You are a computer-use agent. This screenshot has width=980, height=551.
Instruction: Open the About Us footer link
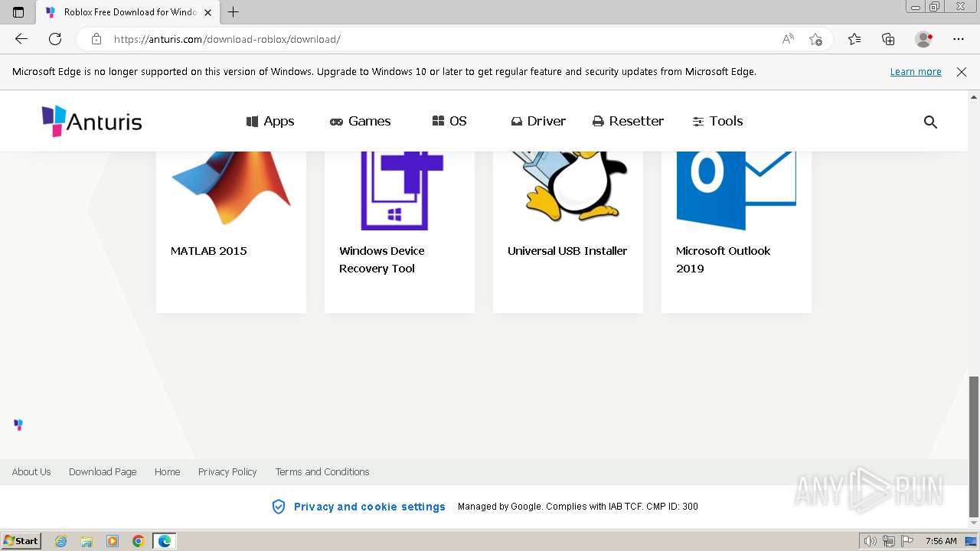pyautogui.click(x=31, y=471)
